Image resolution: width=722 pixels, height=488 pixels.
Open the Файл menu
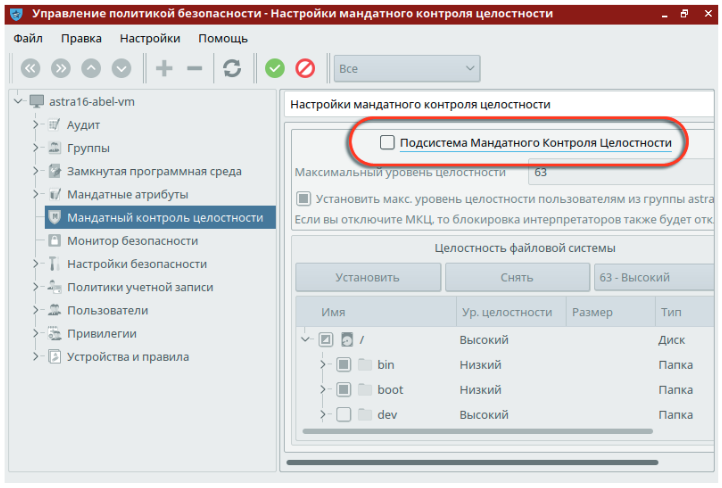tap(28, 38)
